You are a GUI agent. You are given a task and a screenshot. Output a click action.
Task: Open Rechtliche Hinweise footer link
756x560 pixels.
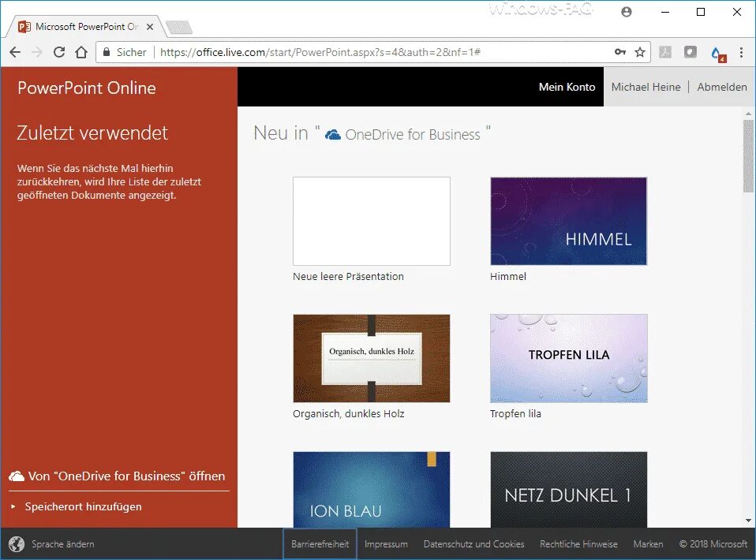point(578,544)
